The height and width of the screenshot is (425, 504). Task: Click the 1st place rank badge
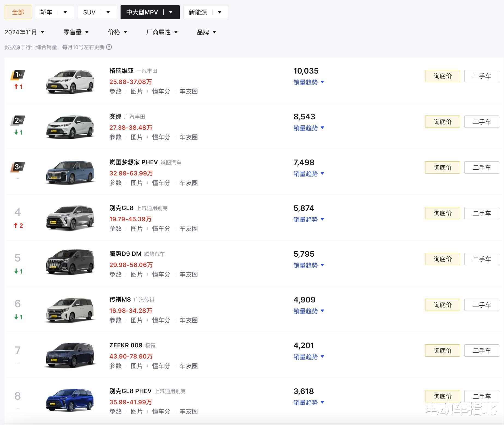click(18, 75)
